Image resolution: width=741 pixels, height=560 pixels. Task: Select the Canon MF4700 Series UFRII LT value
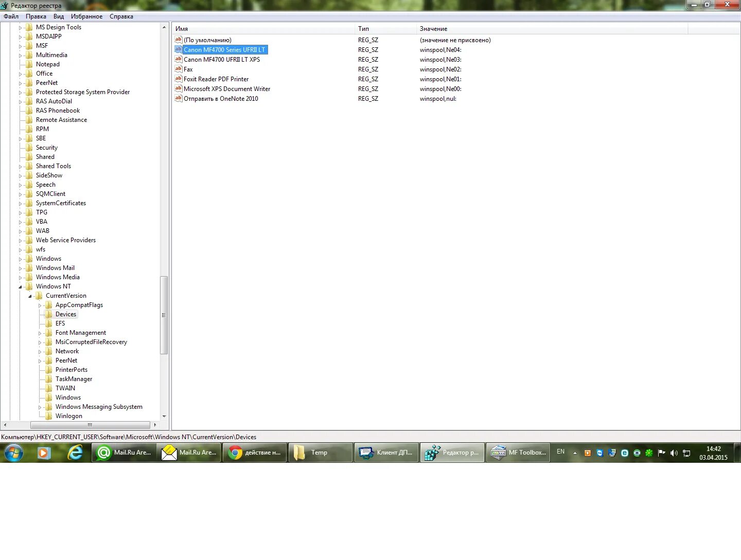click(224, 50)
